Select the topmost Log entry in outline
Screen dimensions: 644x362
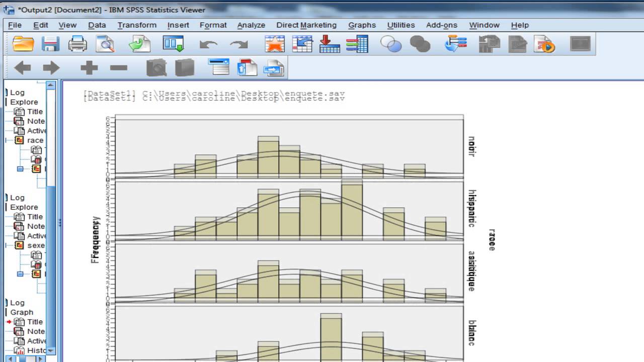17,93
